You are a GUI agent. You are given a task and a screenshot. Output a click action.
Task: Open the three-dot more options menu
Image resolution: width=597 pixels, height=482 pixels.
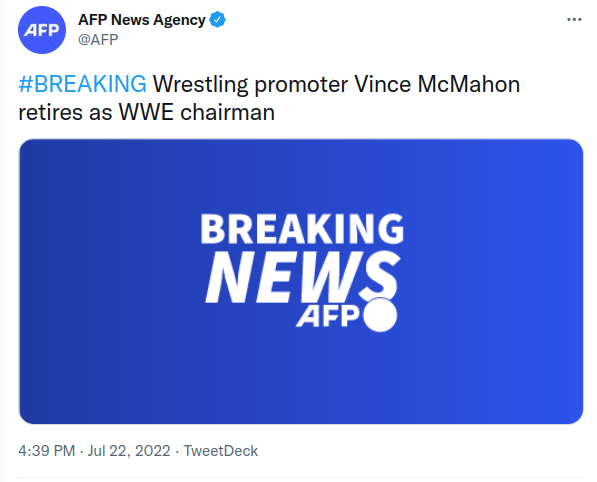(x=574, y=19)
